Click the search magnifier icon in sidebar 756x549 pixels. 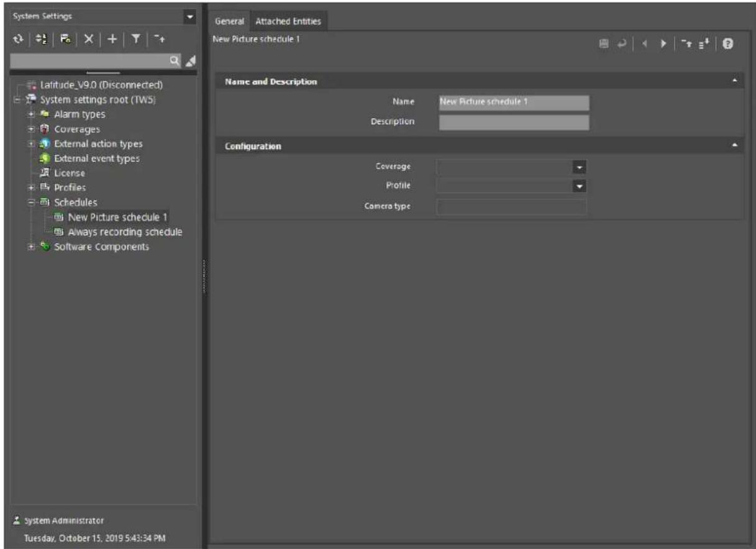[x=176, y=60]
